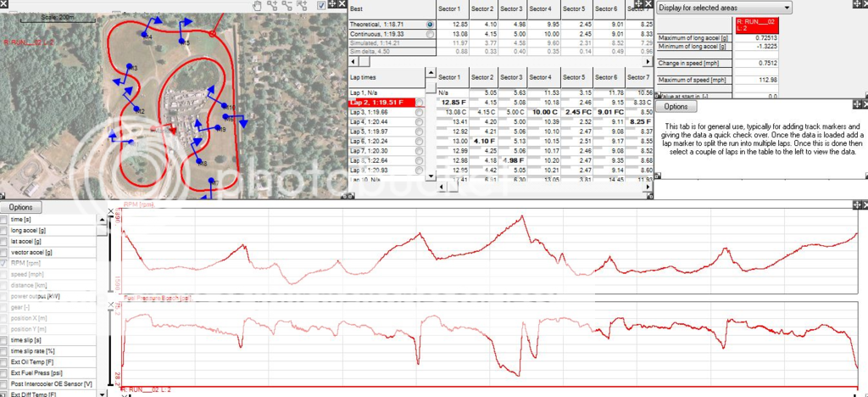Open the 'Display for selected areas' dropdown

pos(726,8)
